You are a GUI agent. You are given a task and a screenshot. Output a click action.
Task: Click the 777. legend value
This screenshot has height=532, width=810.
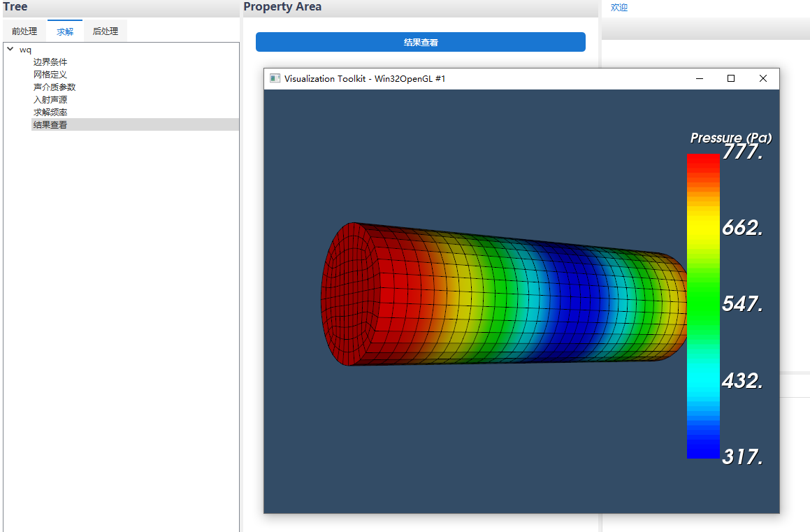(x=742, y=152)
